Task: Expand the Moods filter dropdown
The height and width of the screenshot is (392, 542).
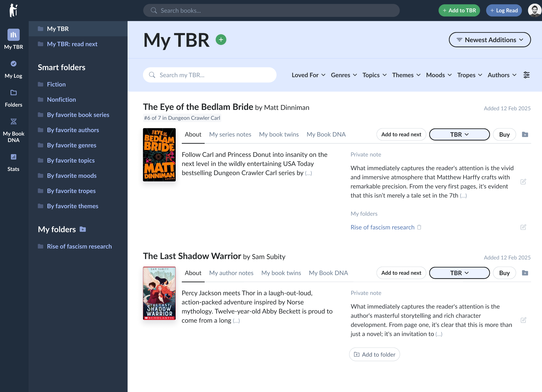Action: 439,75
